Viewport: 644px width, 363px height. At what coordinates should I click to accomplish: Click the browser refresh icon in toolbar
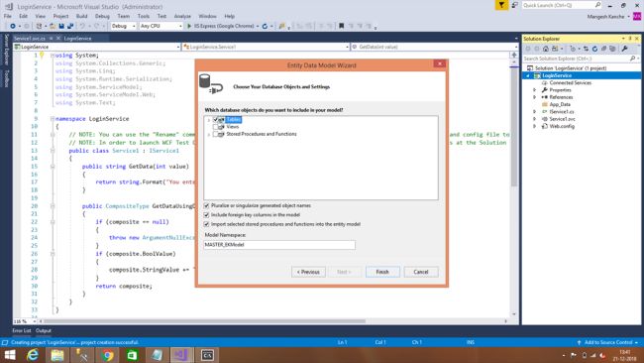(265, 26)
